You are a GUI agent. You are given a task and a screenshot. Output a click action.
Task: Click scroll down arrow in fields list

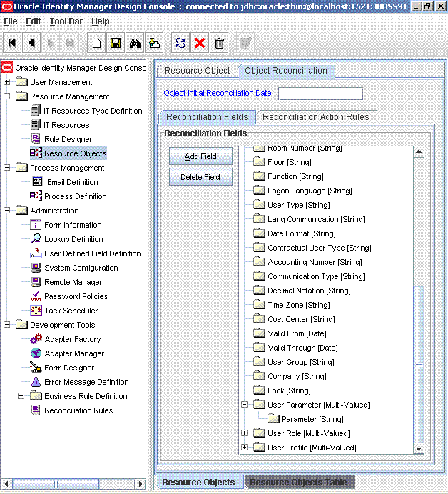click(x=419, y=448)
